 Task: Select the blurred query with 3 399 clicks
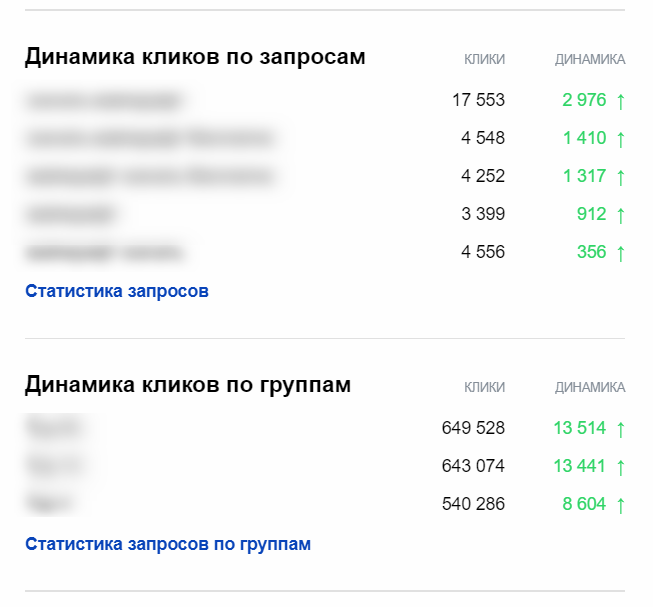click(x=72, y=214)
